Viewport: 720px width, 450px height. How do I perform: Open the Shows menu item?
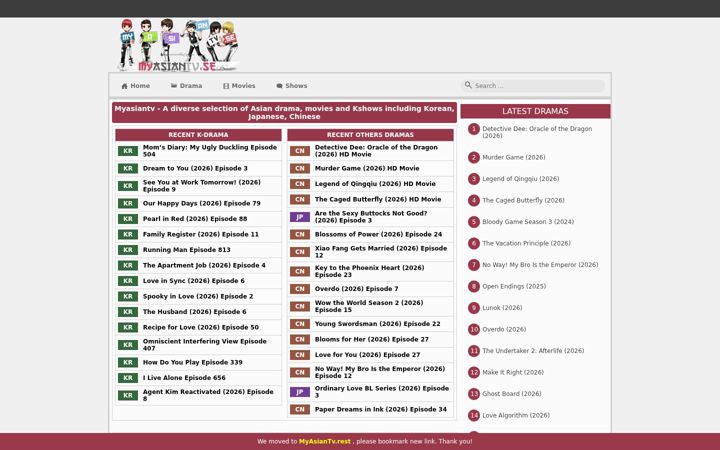coord(292,86)
